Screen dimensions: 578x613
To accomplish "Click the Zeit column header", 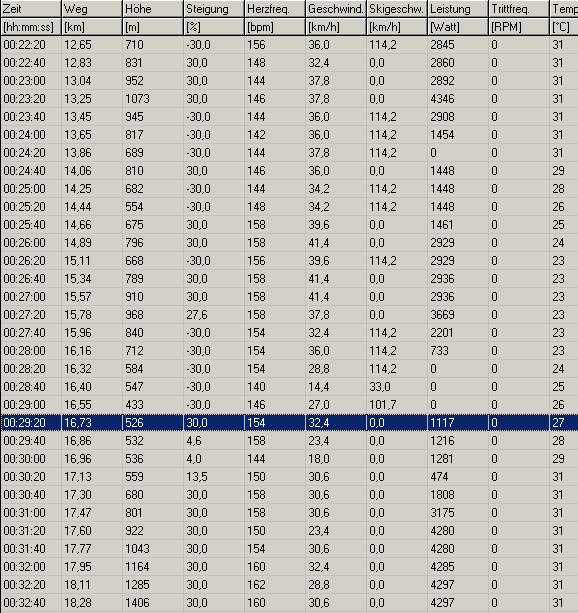I will point(31,9).
